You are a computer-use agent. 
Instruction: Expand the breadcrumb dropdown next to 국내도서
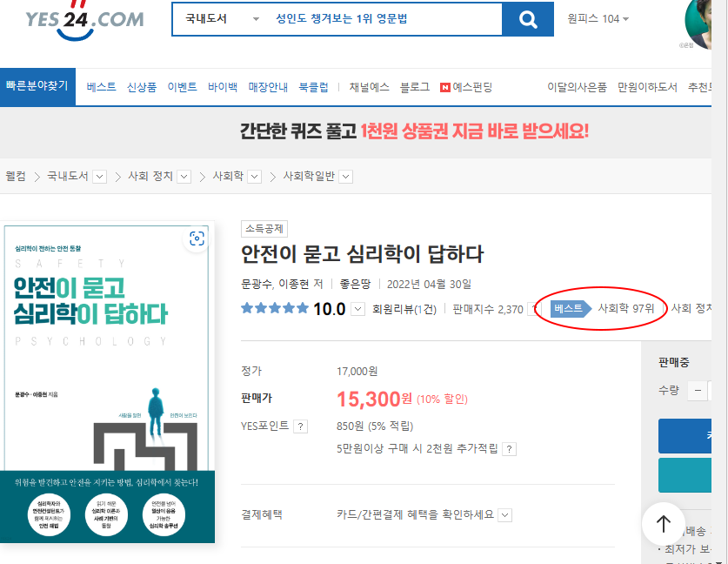click(100, 177)
